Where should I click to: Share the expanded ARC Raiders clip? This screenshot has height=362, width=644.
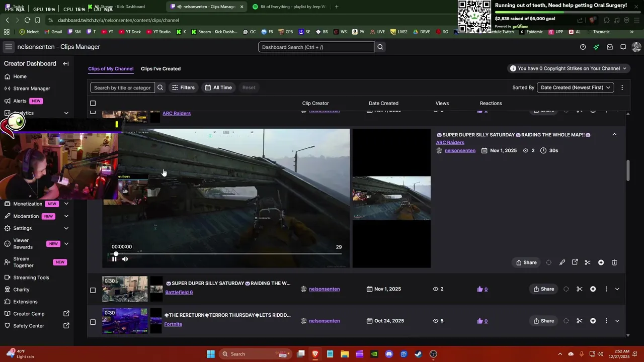[526, 262]
